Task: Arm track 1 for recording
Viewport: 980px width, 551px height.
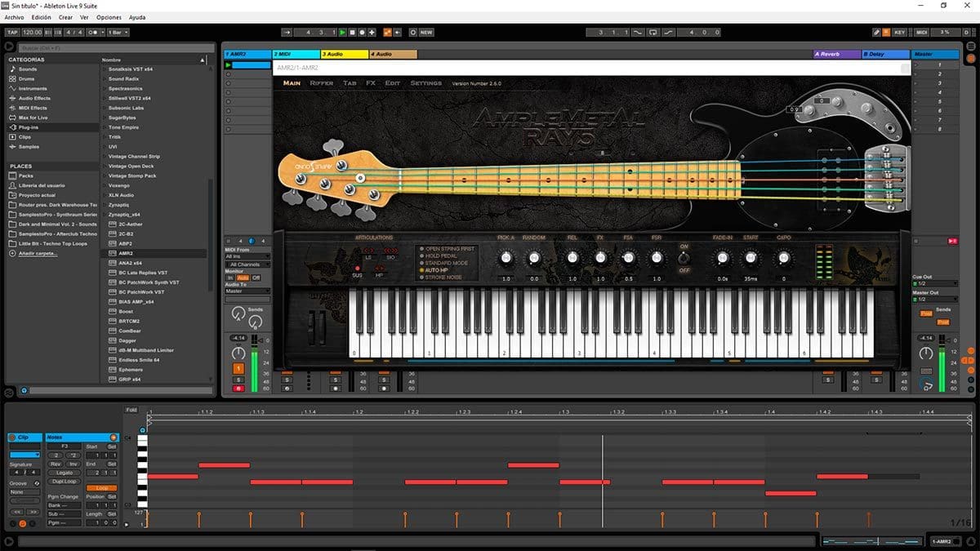Action: point(238,389)
